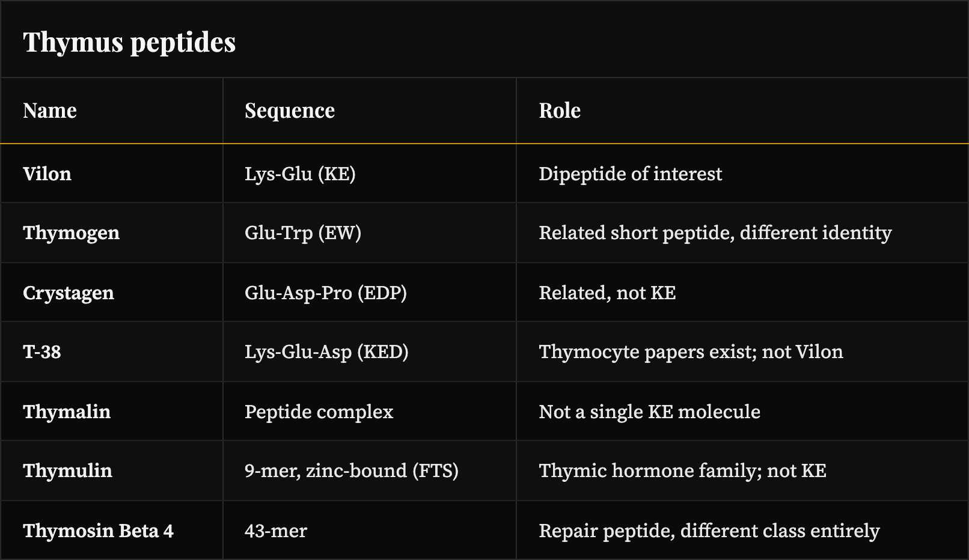Select the Crystagen name cell
969x560 pixels.
click(111, 293)
